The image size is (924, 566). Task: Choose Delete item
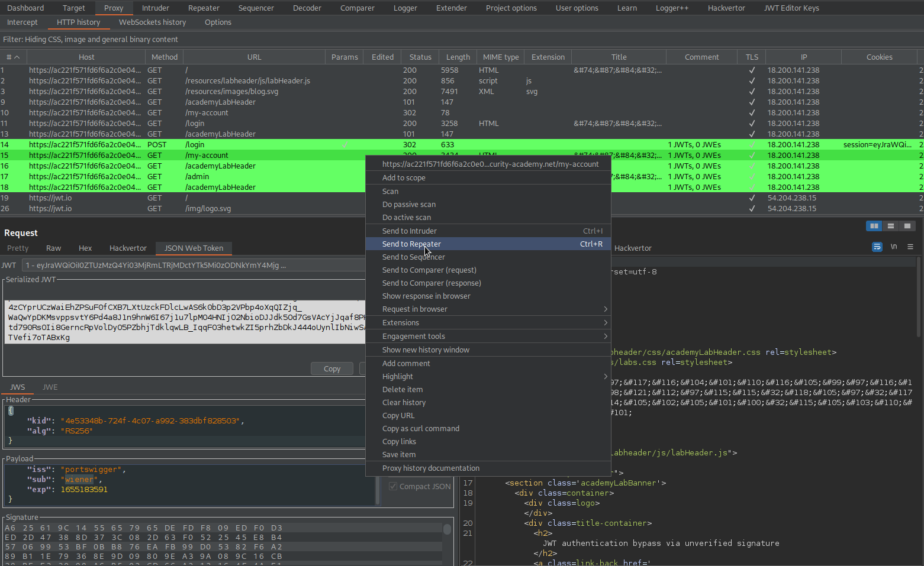tap(488, 390)
